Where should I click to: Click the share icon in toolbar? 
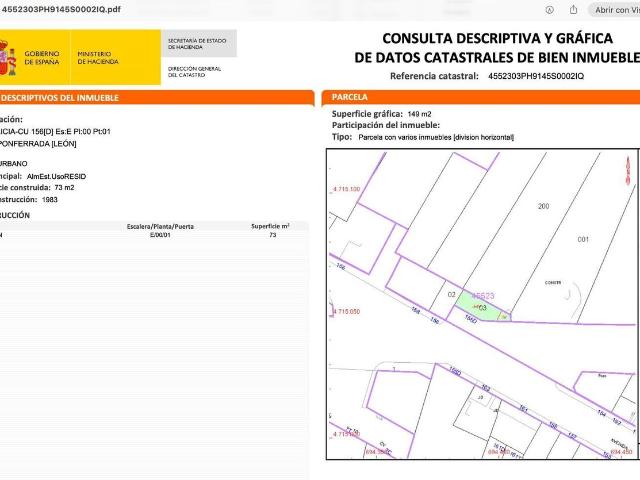click(x=573, y=10)
